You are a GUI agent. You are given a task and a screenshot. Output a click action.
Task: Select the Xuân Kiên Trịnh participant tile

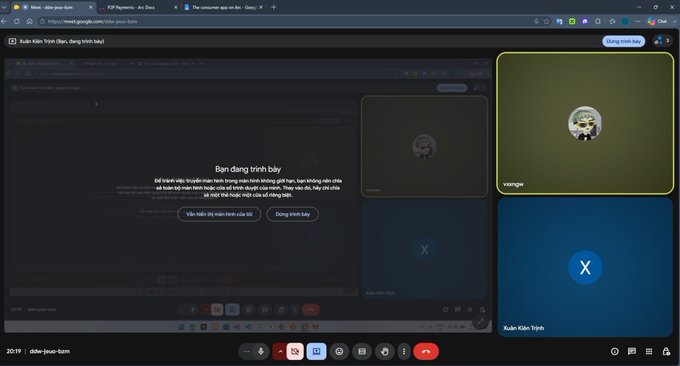[585, 267]
